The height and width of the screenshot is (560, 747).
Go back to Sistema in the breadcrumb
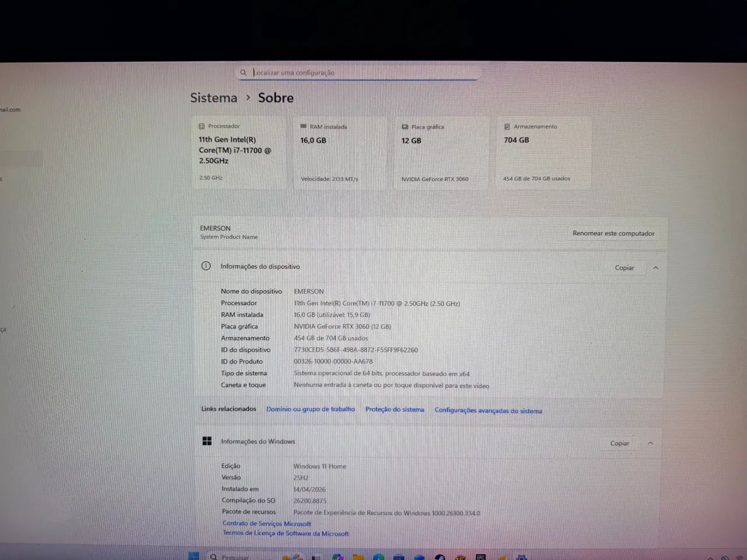[214, 98]
